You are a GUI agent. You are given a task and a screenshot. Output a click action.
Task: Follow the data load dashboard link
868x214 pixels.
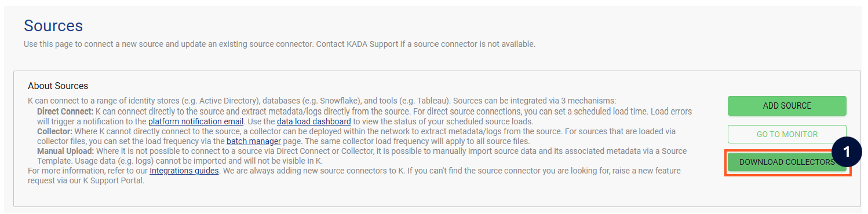coord(313,121)
